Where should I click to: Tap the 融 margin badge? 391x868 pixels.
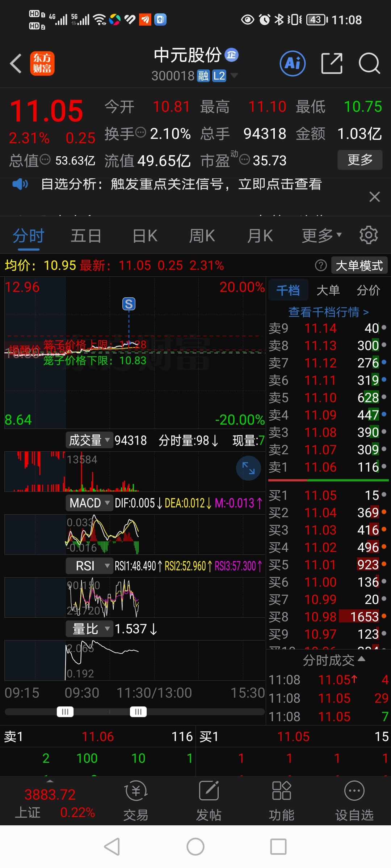(203, 76)
